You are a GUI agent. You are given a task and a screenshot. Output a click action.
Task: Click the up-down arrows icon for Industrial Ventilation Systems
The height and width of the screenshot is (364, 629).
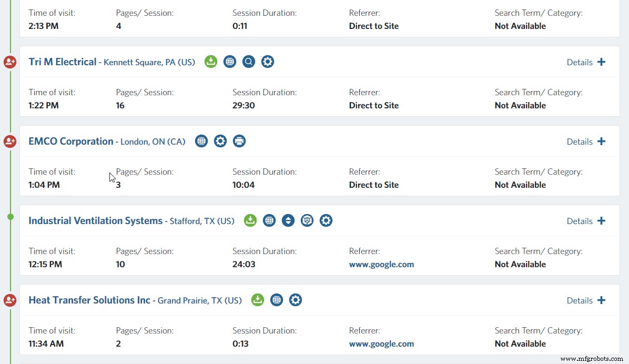click(288, 220)
